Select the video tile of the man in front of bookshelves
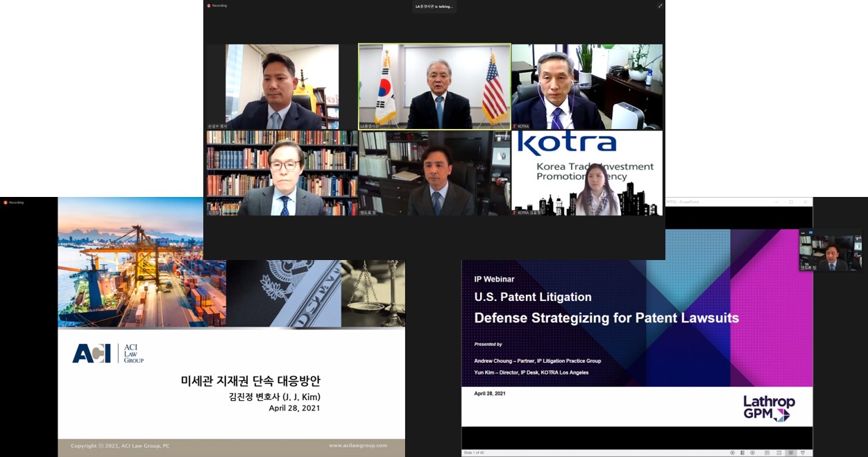Image resolution: width=868 pixels, height=457 pixels. [x=282, y=173]
